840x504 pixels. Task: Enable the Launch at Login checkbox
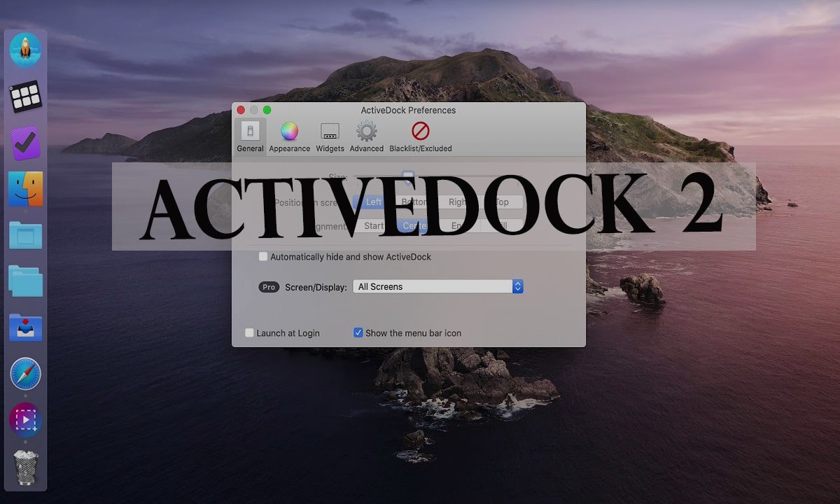pyautogui.click(x=249, y=333)
